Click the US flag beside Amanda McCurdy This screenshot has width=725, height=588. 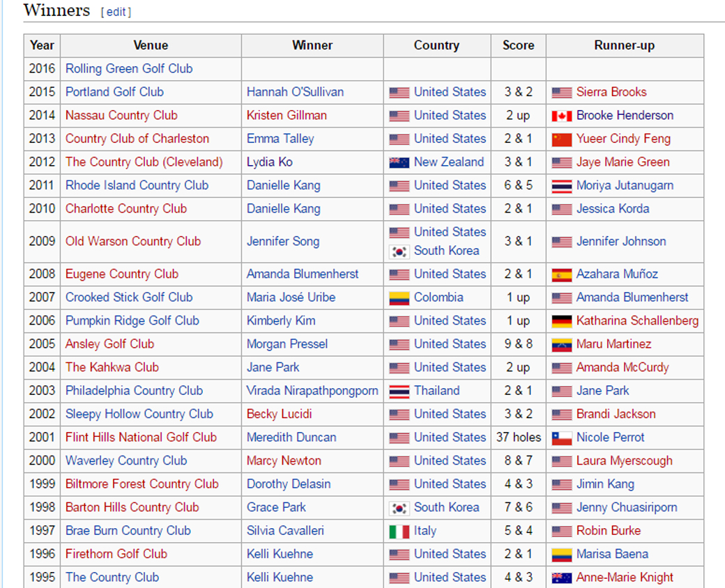pos(562,368)
